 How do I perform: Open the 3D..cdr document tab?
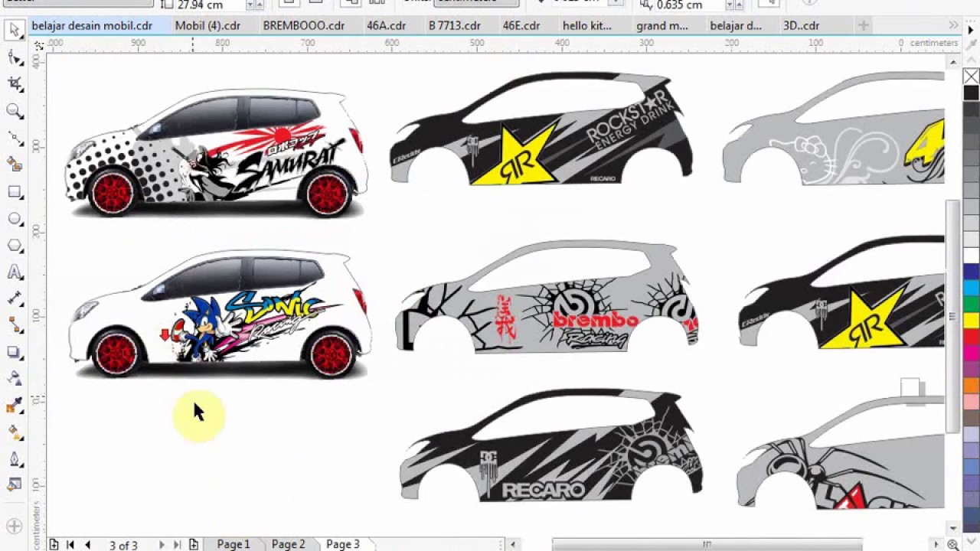coord(801,25)
